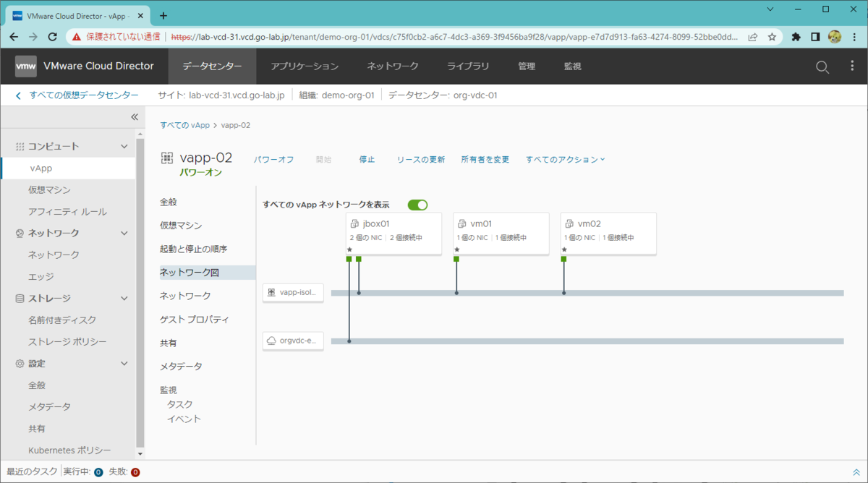Go back to すべての仮想データセンター

77,95
